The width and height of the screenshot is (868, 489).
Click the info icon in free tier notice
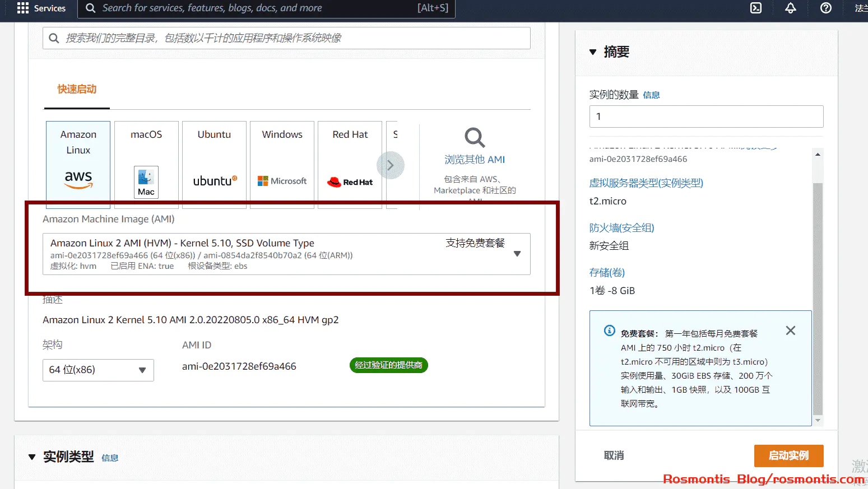point(610,330)
